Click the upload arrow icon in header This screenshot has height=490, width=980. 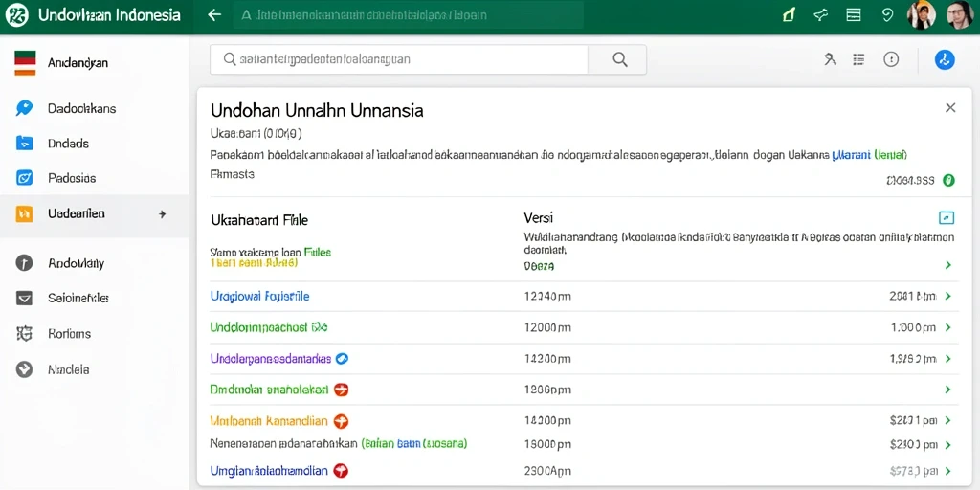[x=789, y=15]
